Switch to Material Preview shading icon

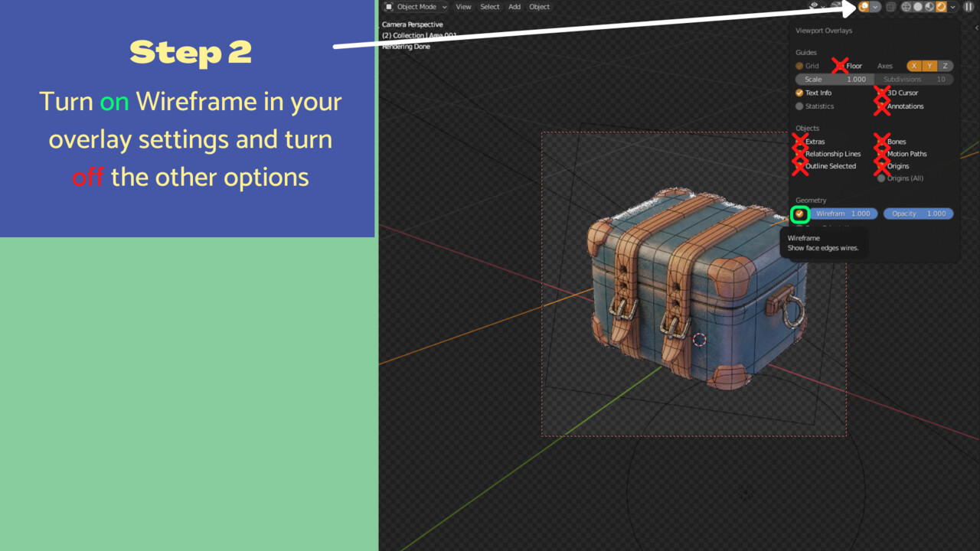click(x=929, y=7)
